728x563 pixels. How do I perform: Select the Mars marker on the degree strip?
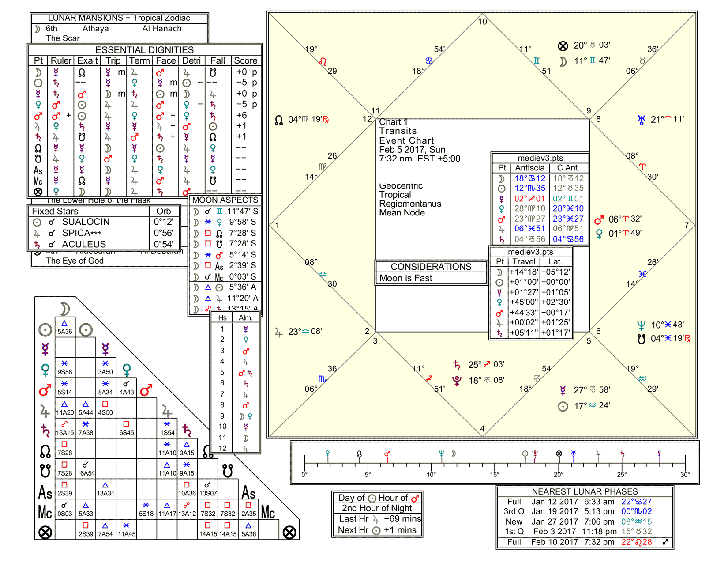pos(387,454)
